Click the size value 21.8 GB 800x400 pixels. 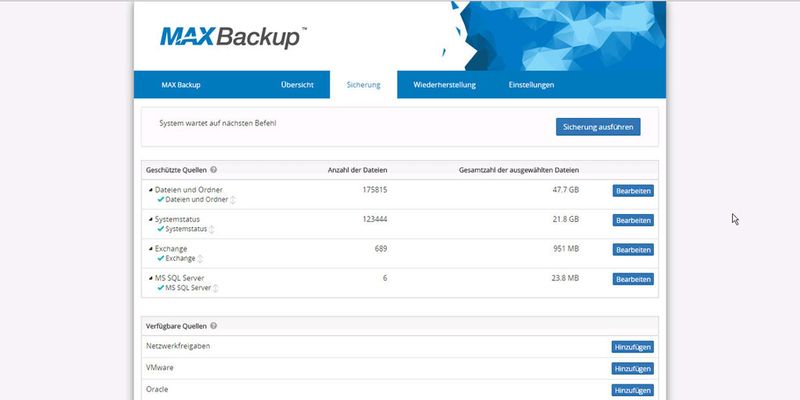[566, 219]
